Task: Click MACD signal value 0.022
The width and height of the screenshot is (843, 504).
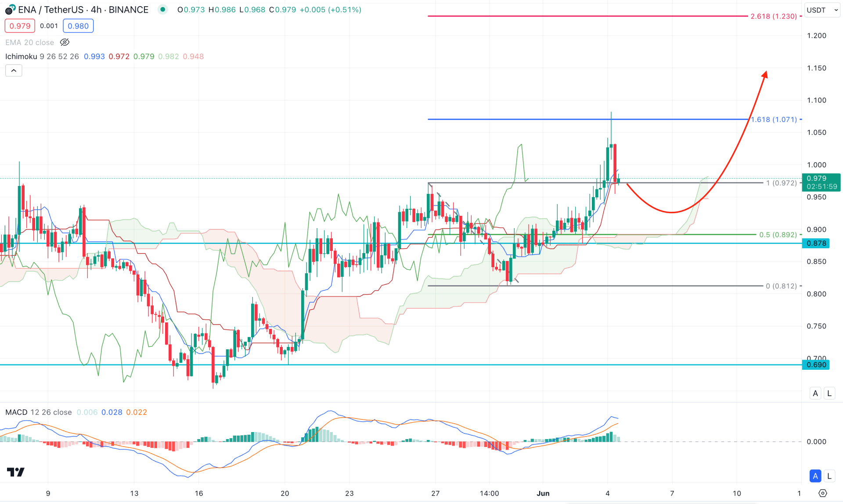Action: [137, 412]
